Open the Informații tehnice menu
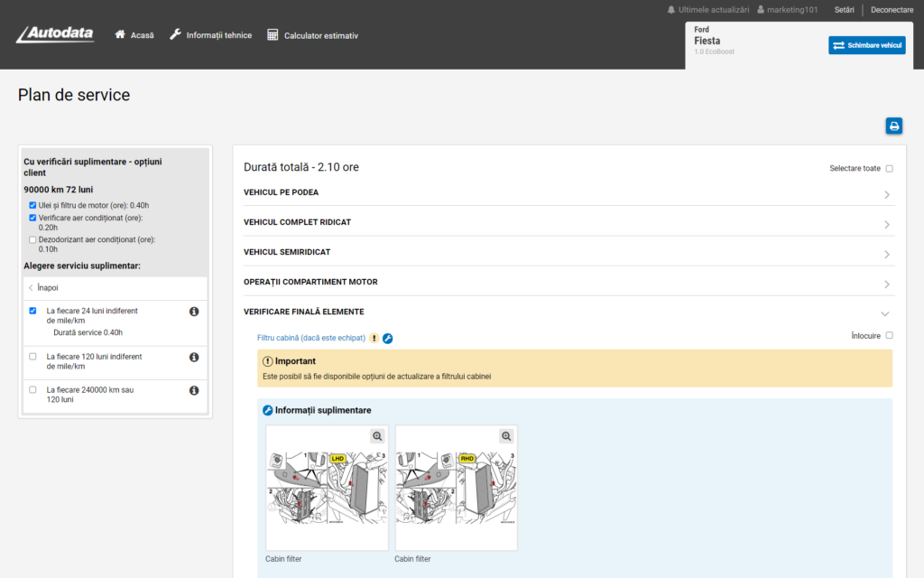Viewport: 924px width, 578px height. pyautogui.click(x=210, y=35)
